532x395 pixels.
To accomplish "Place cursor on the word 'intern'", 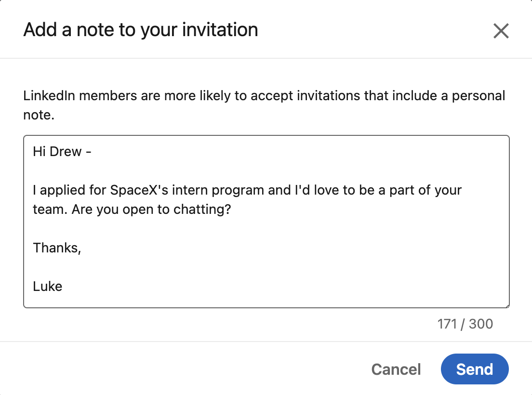I will (190, 190).
